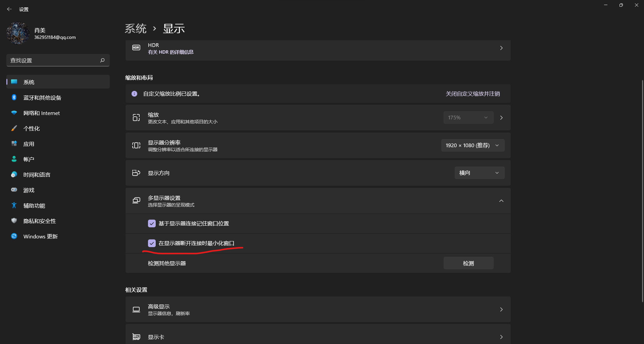644x344 pixels.
Task: Click the Windows 更新 sync icon
Action: (14, 236)
